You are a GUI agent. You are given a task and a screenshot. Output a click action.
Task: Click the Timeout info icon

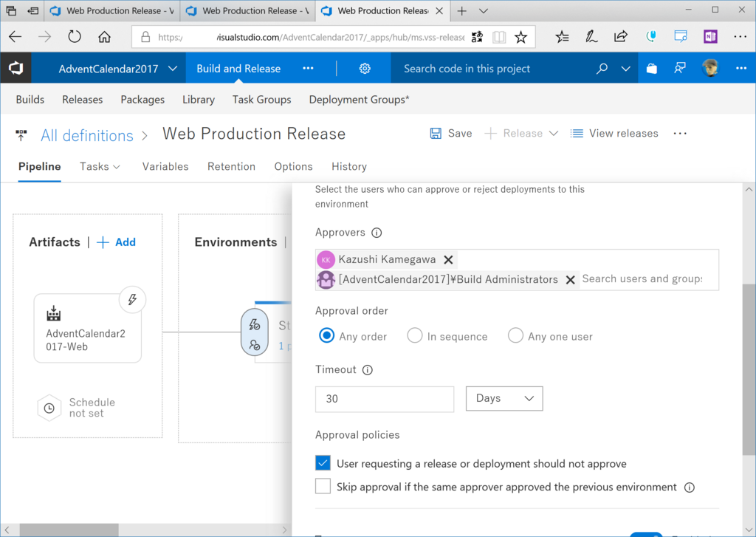[x=368, y=370]
